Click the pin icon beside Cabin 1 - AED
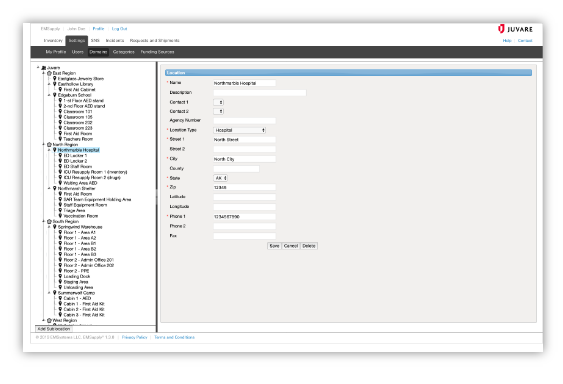563x384 pixels. (60, 298)
